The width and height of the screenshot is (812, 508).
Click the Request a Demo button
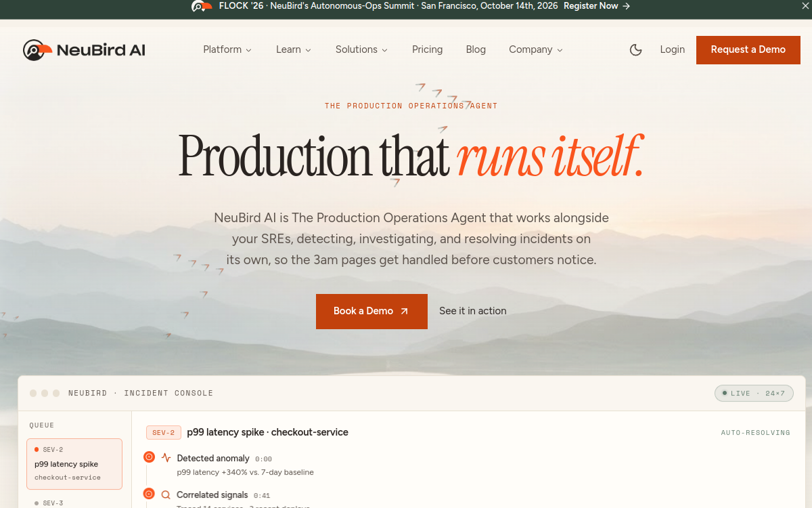[x=748, y=49]
